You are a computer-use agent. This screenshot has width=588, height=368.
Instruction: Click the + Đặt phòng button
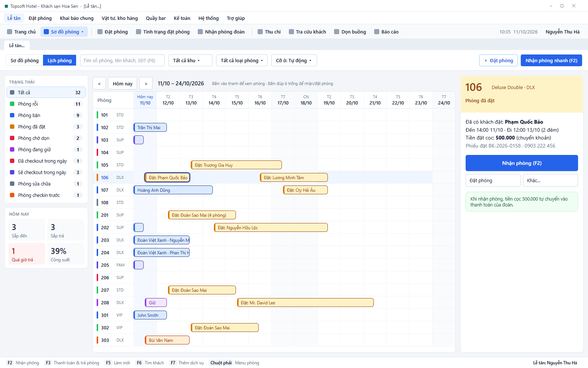[x=499, y=60]
